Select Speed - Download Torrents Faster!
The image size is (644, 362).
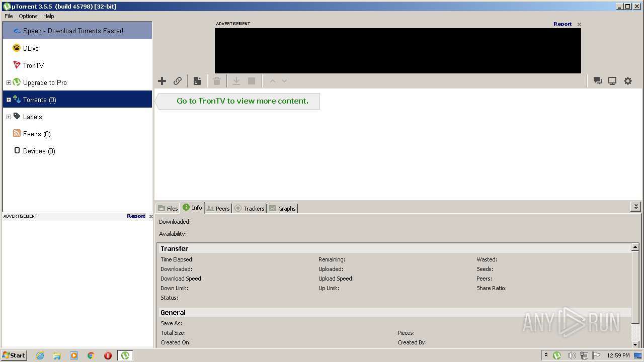[x=77, y=31]
